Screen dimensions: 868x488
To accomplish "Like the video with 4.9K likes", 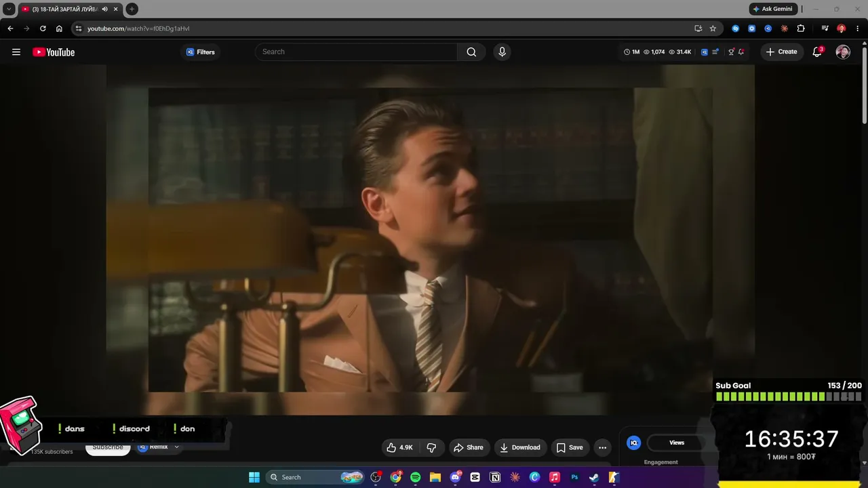I will click(399, 447).
